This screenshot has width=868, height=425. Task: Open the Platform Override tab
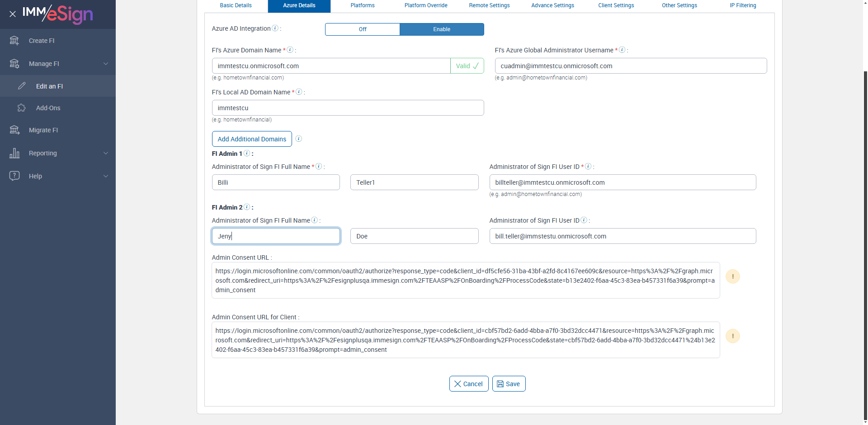click(x=426, y=6)
